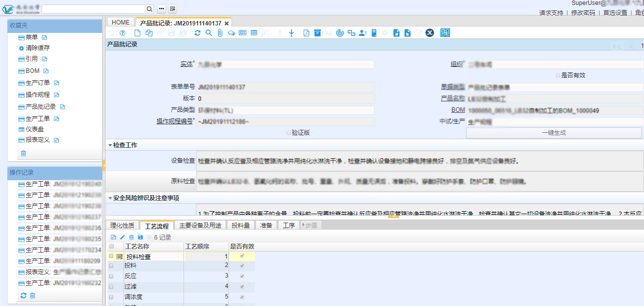Click the chat comments icon in toolbar
The width and height of the screenshot is (644, 306).
pos(231,33)
